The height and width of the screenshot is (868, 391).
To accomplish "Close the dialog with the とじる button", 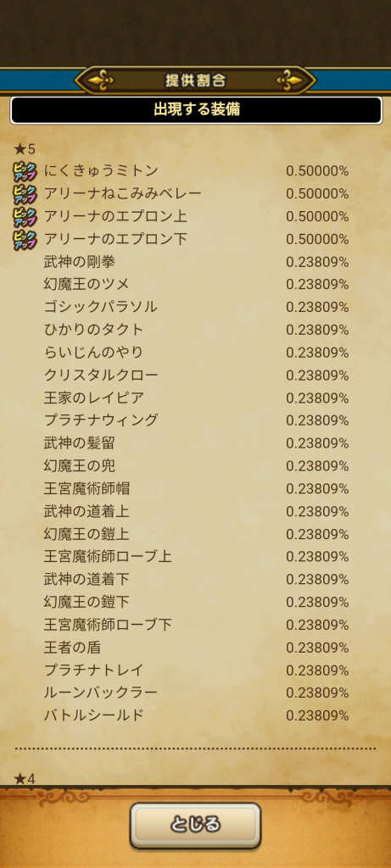I will 195,826.
